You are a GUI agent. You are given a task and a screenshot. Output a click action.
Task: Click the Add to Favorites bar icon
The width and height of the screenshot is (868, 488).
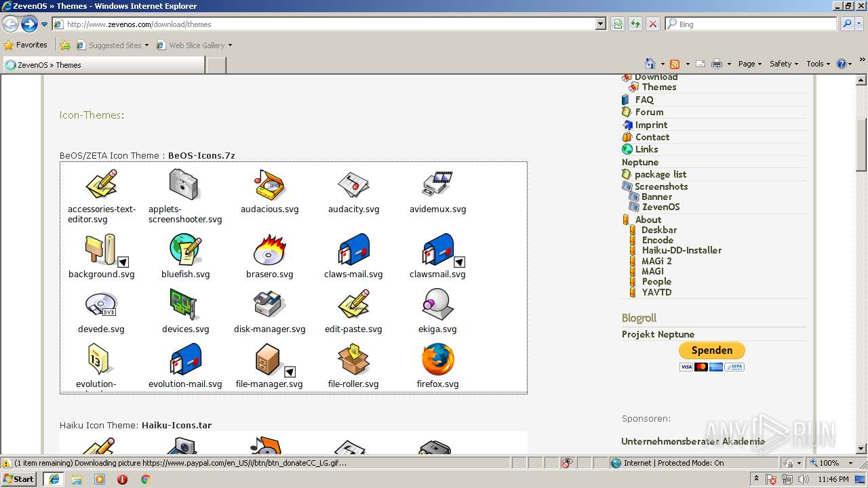[x=65, y=45]
